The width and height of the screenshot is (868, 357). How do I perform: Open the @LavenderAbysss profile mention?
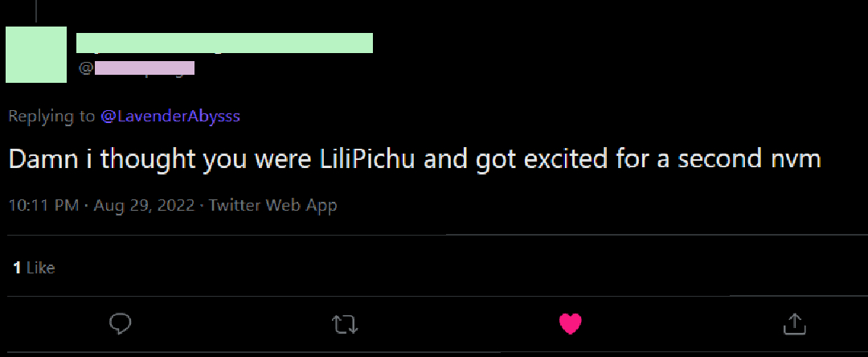pyautogui.click(x=170, y=116)
